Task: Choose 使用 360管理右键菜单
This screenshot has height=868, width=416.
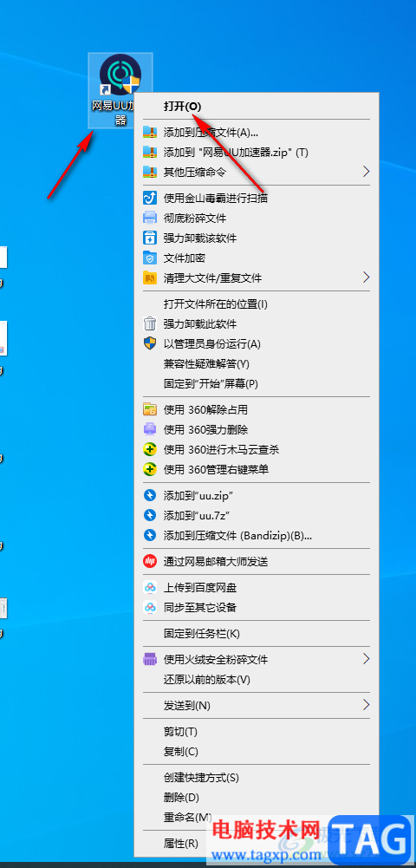Action: 257,469
